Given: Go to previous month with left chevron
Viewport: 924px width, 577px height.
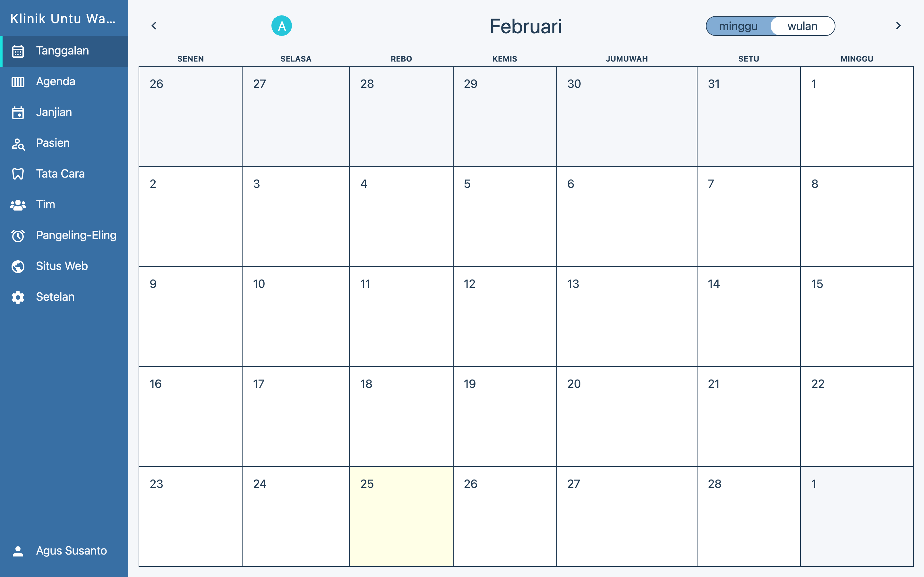Looking at the screenshot, I should tap(154, 26).
